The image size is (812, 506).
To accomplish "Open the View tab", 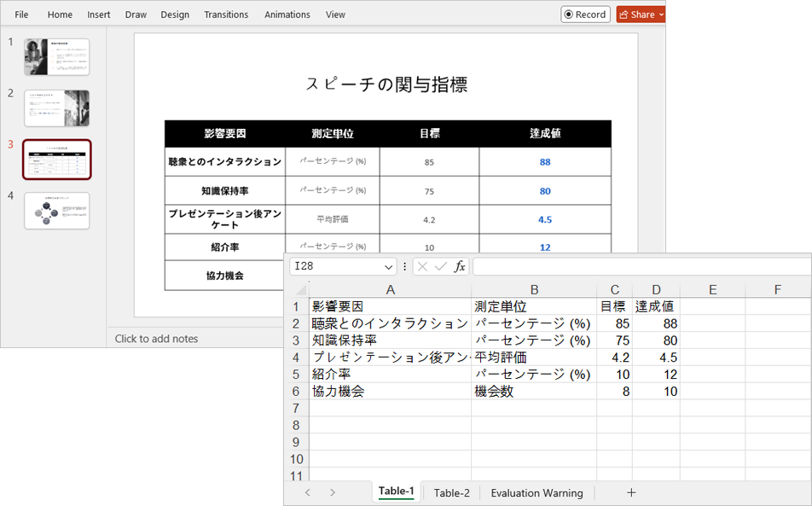I will click(335, 15).
